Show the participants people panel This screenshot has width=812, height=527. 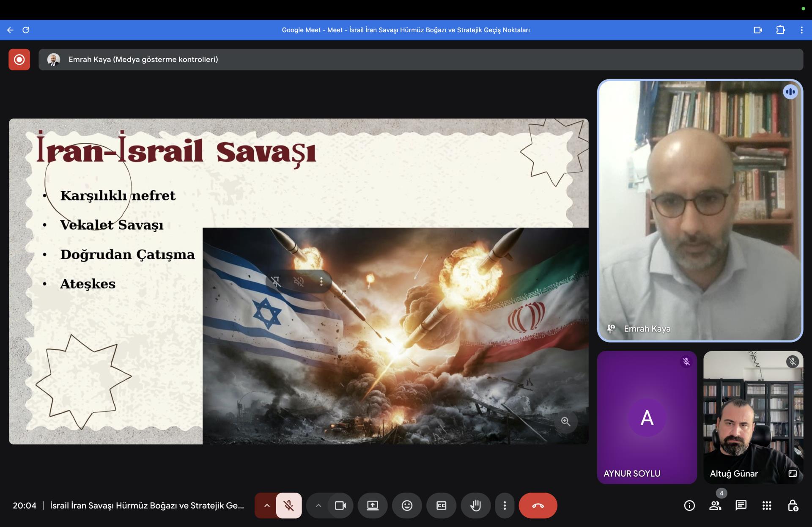pos(715,505)
